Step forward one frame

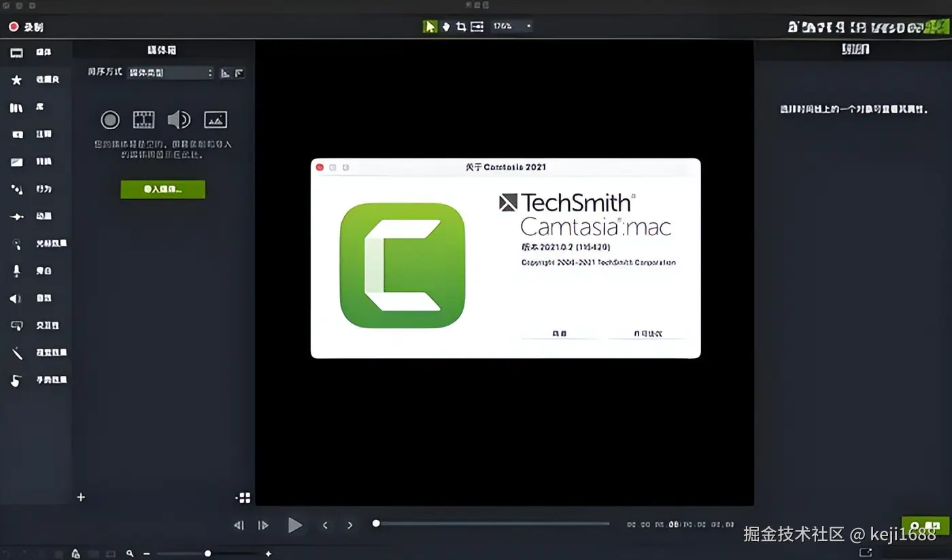263,525
